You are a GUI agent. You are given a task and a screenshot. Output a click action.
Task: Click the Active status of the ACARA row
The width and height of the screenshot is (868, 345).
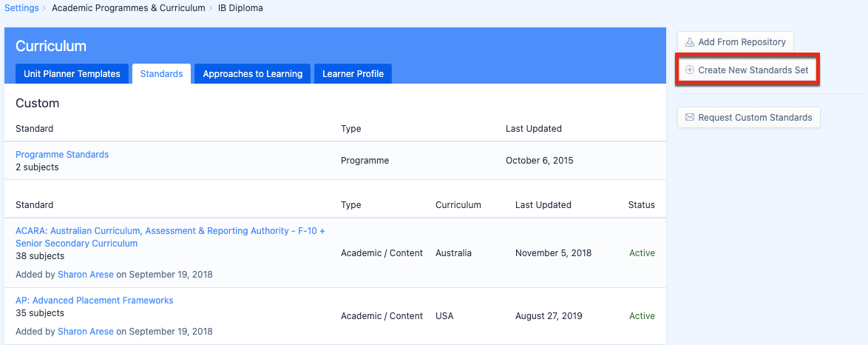[x=642, y=253]
